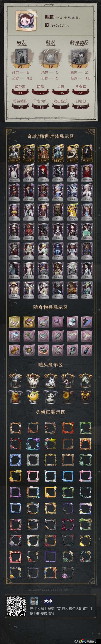Open the 随从 pet count icon

(x=51, y=56)
